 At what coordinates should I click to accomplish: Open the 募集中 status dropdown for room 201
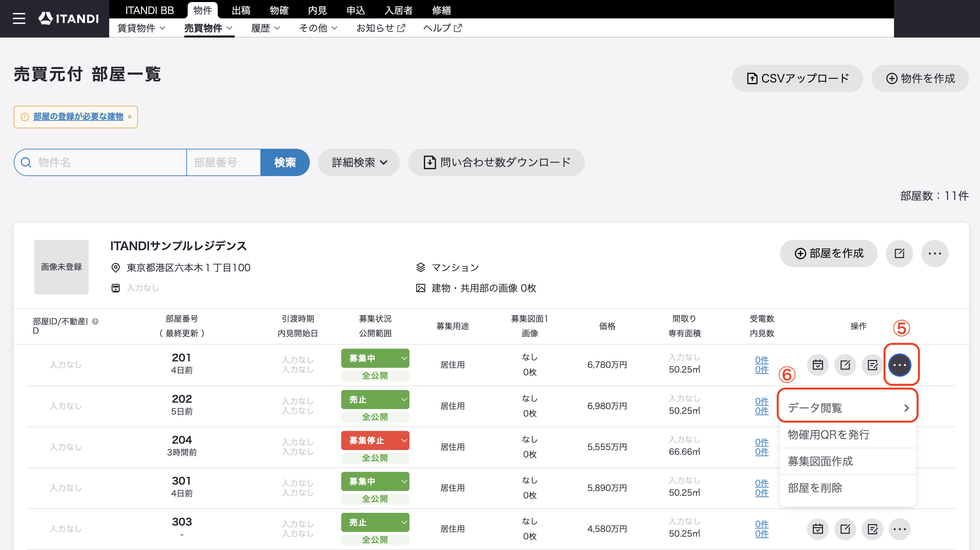pyautogui.click(x=375, y=358)
